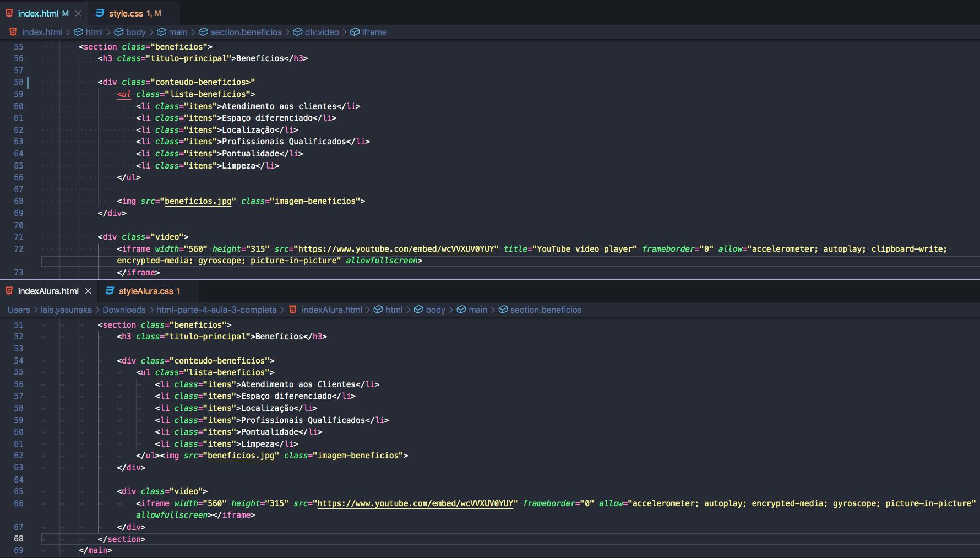Click 'Espaço diferenciado' in top editor
The height and width of the screenshot is (558, 980).
(267, 118)
